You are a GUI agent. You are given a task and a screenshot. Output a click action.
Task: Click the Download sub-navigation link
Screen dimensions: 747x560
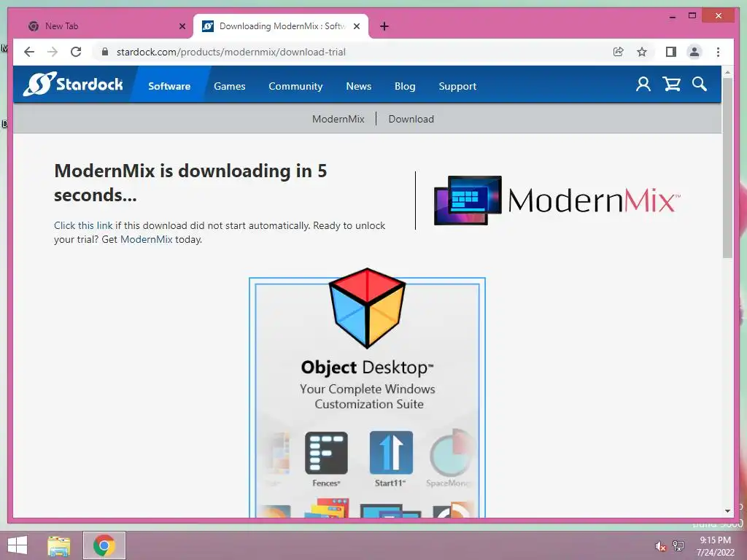(x=411, y=119)
